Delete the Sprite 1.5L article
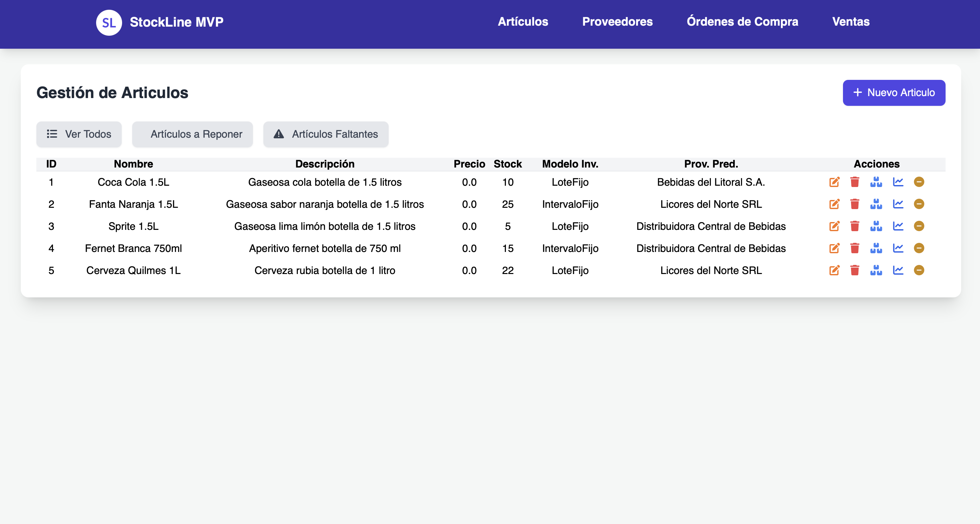This screenshot has width=980, height=524. 855,226
